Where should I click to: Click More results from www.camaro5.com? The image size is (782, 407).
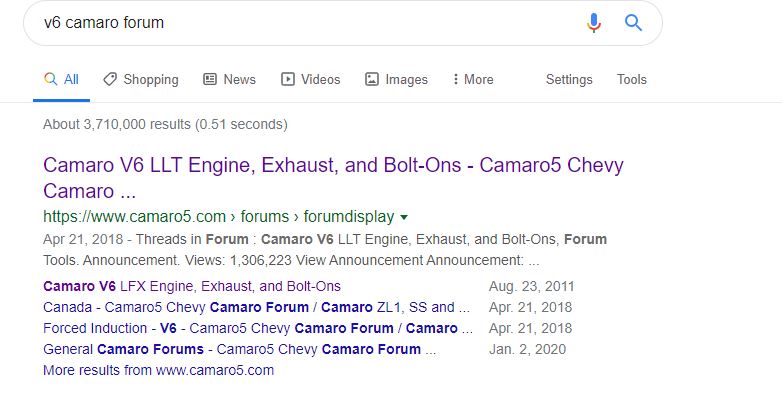tap(159, 370)
